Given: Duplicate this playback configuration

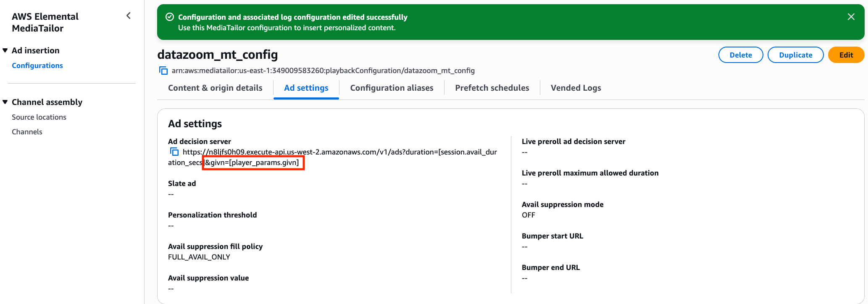Looking at the screenshot, I should [795, 55].
